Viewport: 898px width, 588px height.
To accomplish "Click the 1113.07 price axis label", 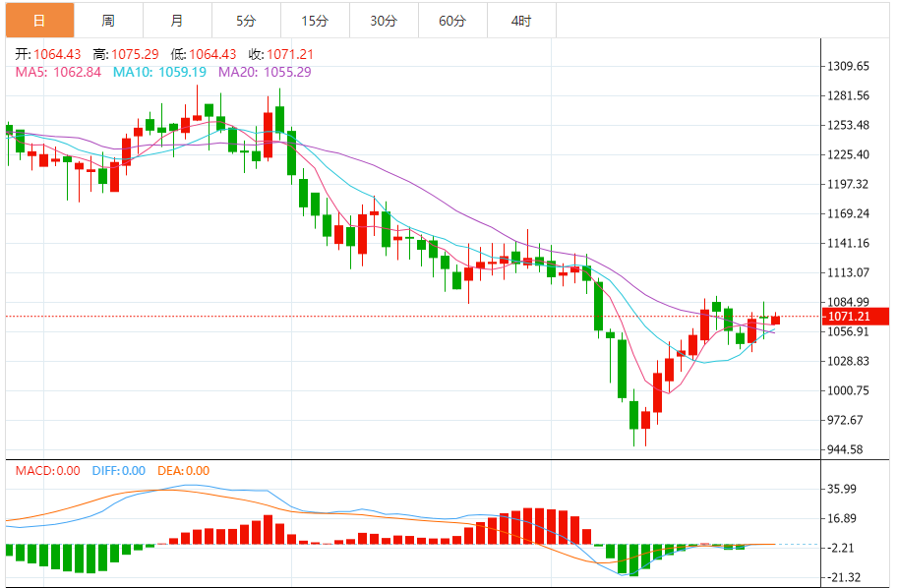I will [848, 272].
